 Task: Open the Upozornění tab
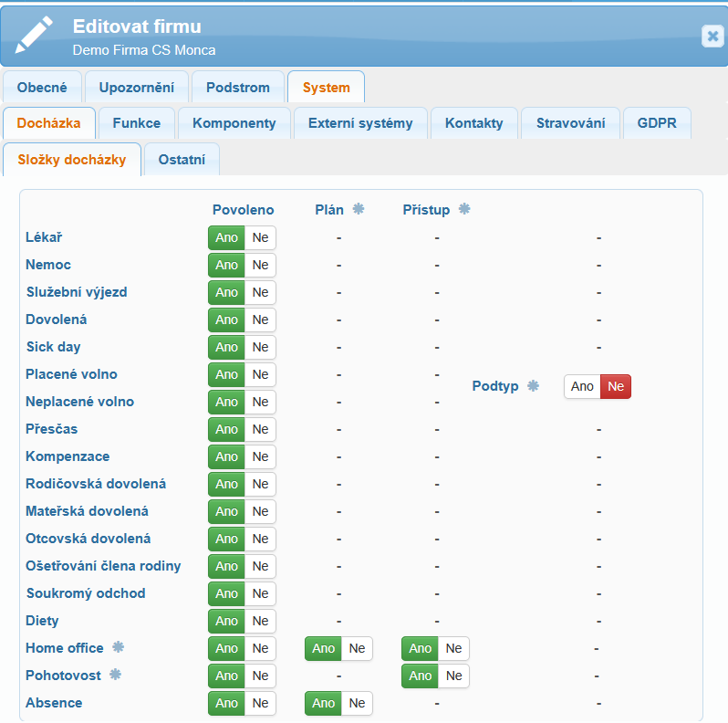[x=136, y=88]
